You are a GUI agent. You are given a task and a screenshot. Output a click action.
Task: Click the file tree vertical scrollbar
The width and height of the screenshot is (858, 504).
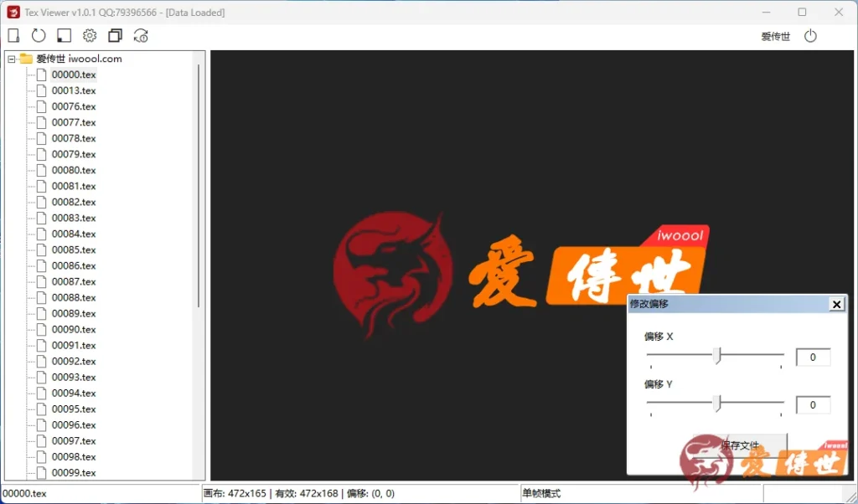click(198, 186)
